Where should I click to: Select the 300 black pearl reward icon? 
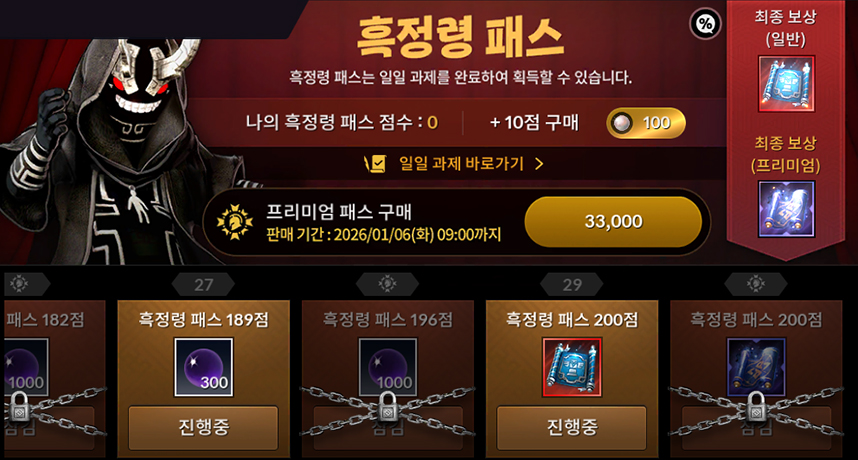204,367
